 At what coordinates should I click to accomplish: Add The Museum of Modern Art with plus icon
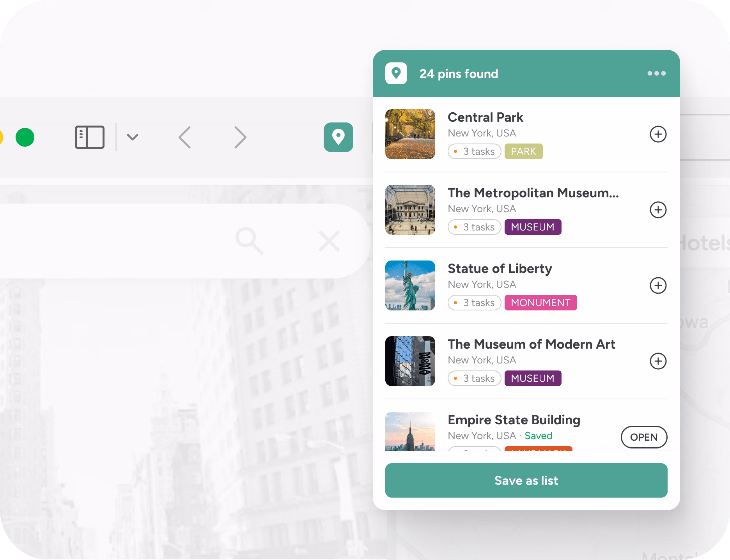pyautogui.click(x=658, y=361)
